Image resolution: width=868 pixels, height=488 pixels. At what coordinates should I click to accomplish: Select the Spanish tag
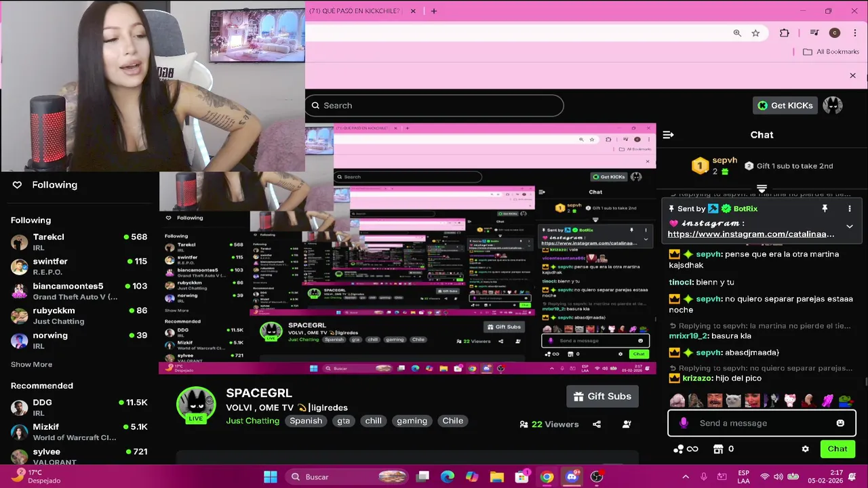pos(306,421)
